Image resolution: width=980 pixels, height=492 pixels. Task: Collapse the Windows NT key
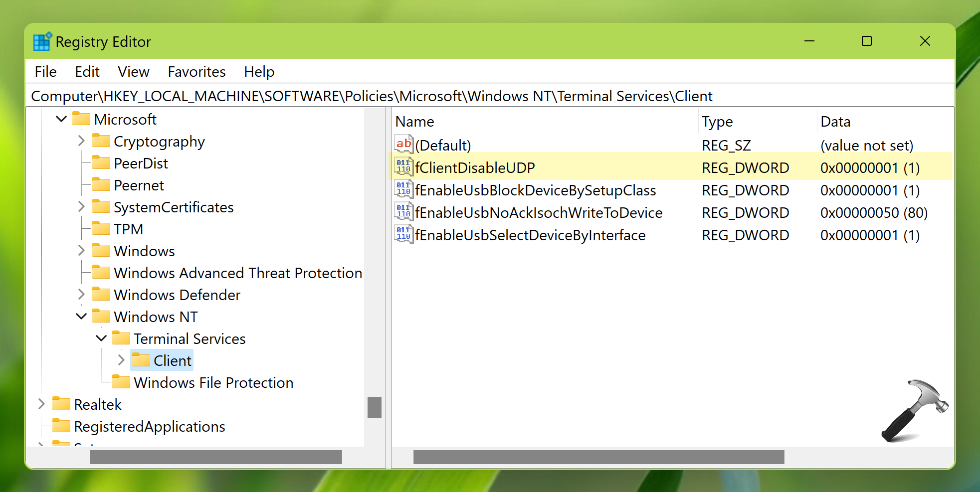(x=81, y=317)
